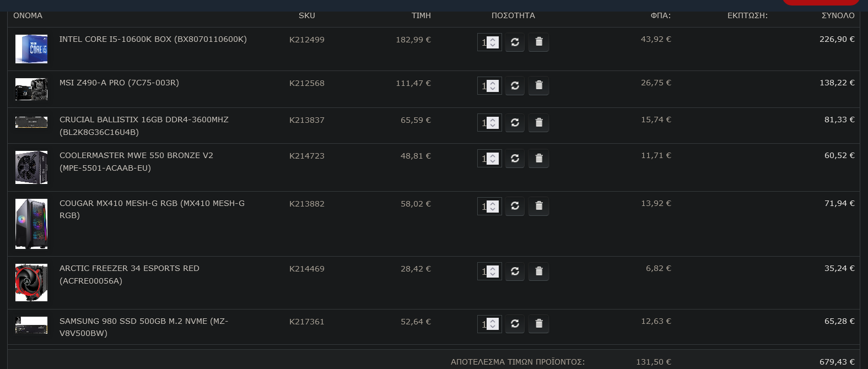
Task: Select the 182,99 € price
Action: 413,40
